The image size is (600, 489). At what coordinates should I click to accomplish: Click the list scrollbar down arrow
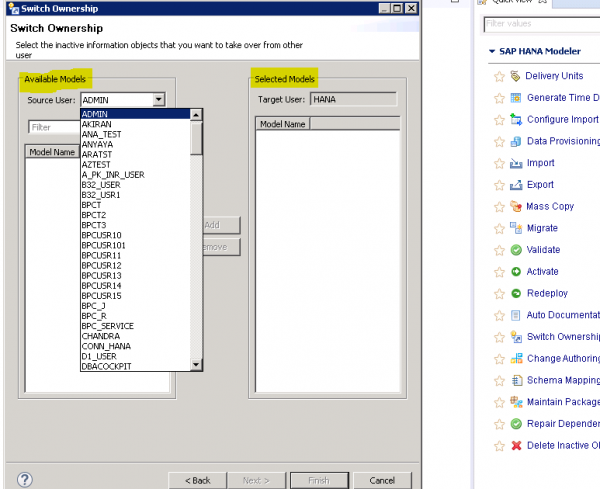click(x=196, y=364)
